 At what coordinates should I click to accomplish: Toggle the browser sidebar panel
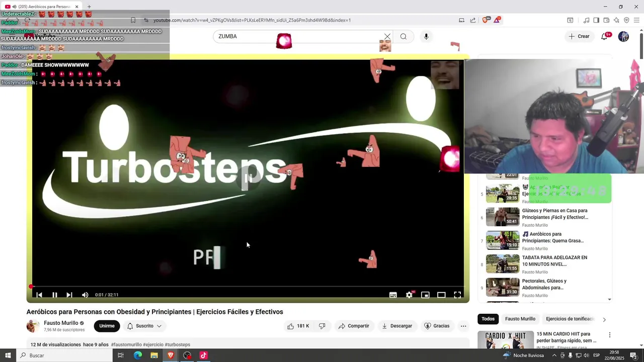pyautogui.click(x=596, y=20)
